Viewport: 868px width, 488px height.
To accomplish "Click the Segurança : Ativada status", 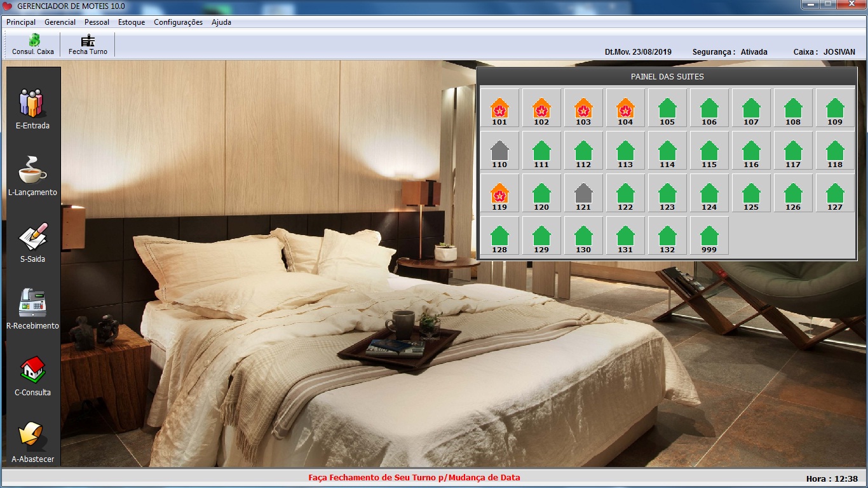I will 730,52.
